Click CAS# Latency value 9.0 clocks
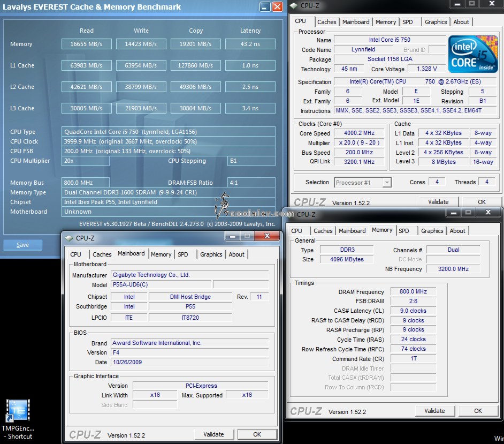 point(413,311)
